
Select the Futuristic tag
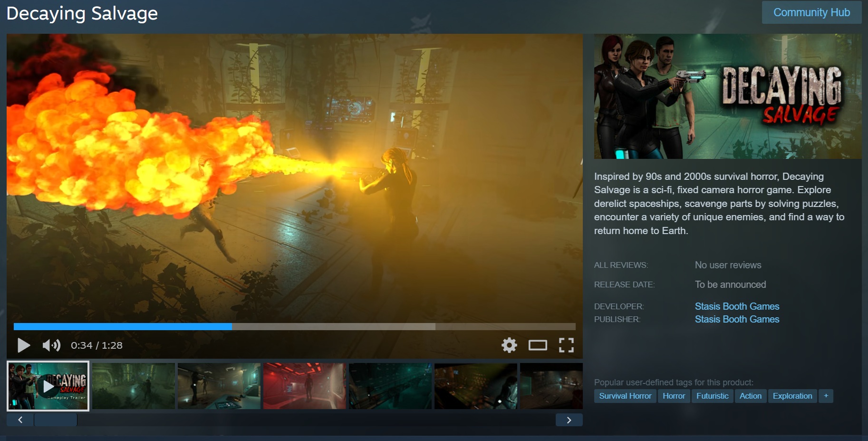712,396
